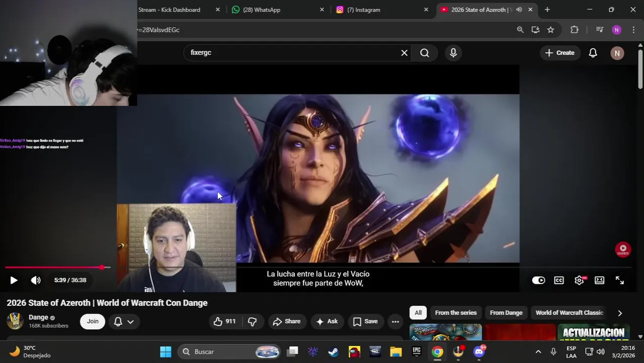Dislike the video
Viewport: 644px width, 363px height.
tap(252, 322)
